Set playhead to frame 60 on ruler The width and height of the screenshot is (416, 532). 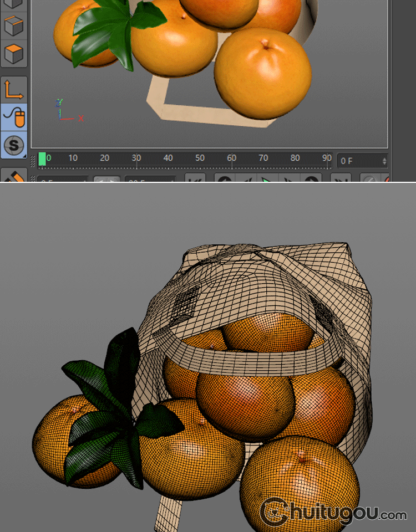coord(232,160)
